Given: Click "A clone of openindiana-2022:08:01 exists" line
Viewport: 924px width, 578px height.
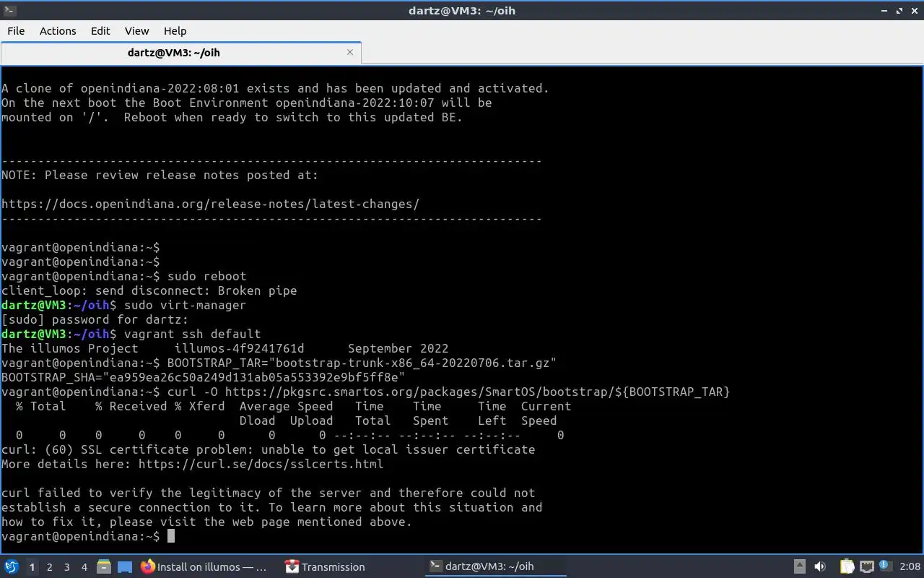Looking at the screenshot, I should (x=275, y=88).
